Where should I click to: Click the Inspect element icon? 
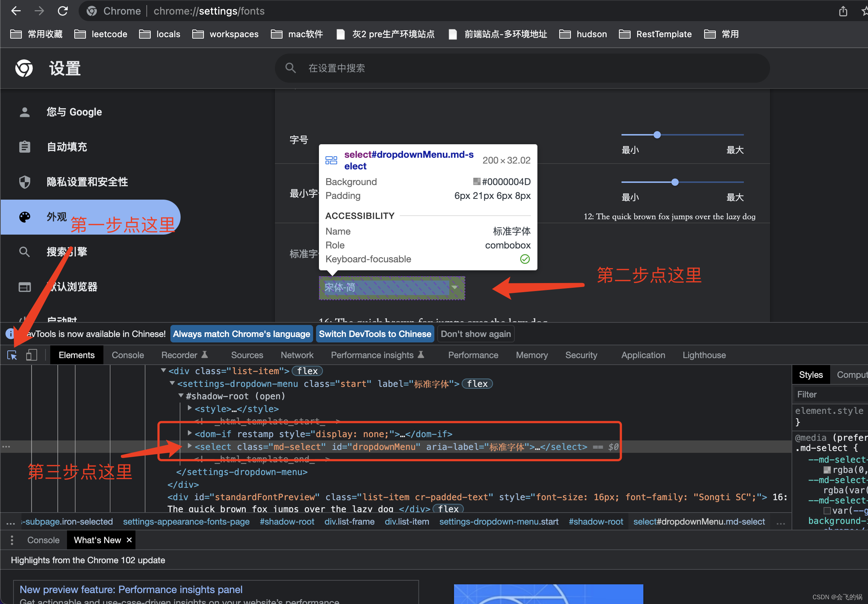pyautogui.click(x=12, y=356)
